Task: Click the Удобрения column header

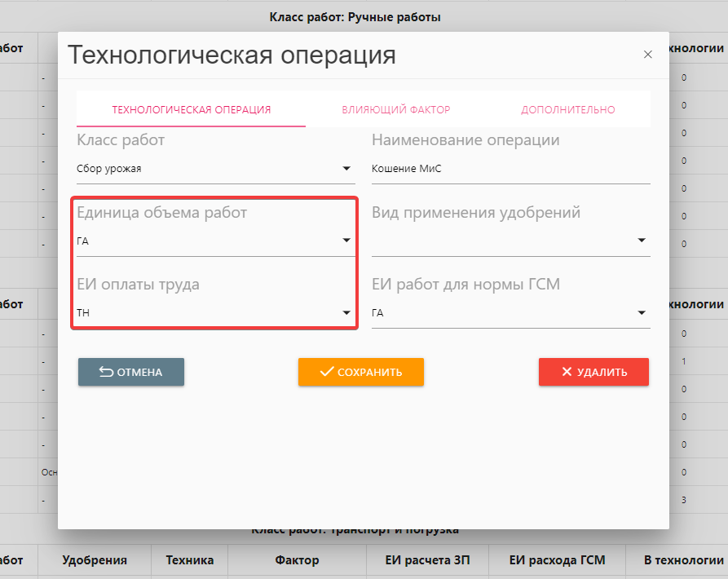Action: (95, 560)
